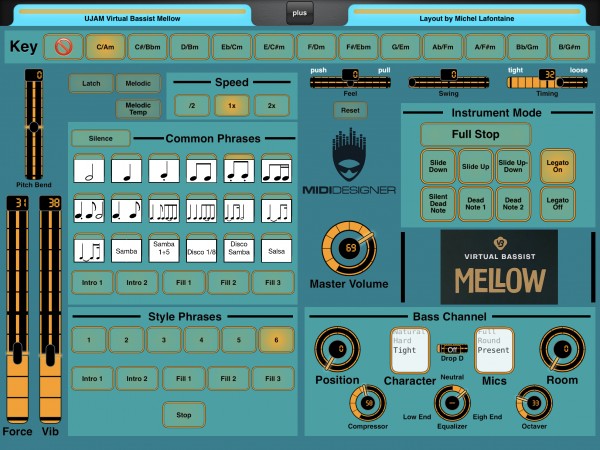The height and width of the screenshot is (450, 600).
Task: Click the Compressor knob
Action: coord(368,403)
